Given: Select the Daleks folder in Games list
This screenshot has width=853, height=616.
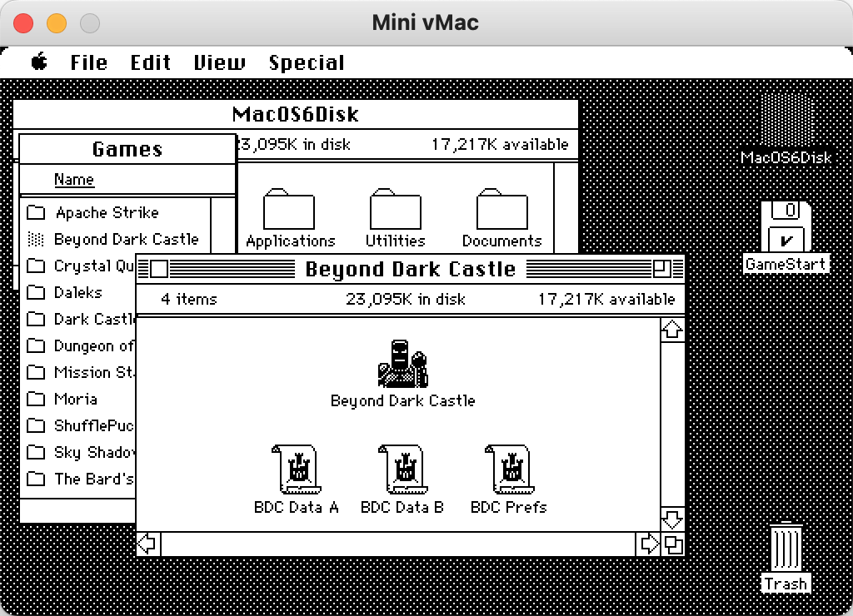Looking at the screenshot, I should point(64,292).
